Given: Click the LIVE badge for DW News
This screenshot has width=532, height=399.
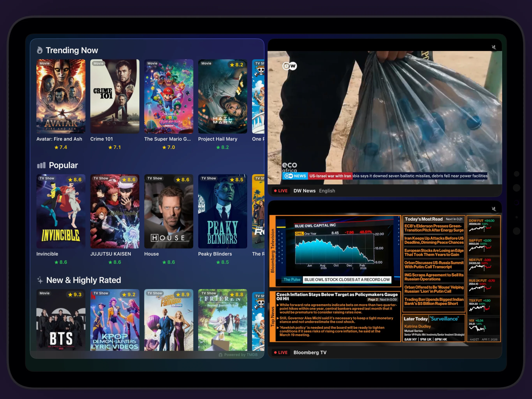Looking at the screenshot, I should (x=281, y=191).
